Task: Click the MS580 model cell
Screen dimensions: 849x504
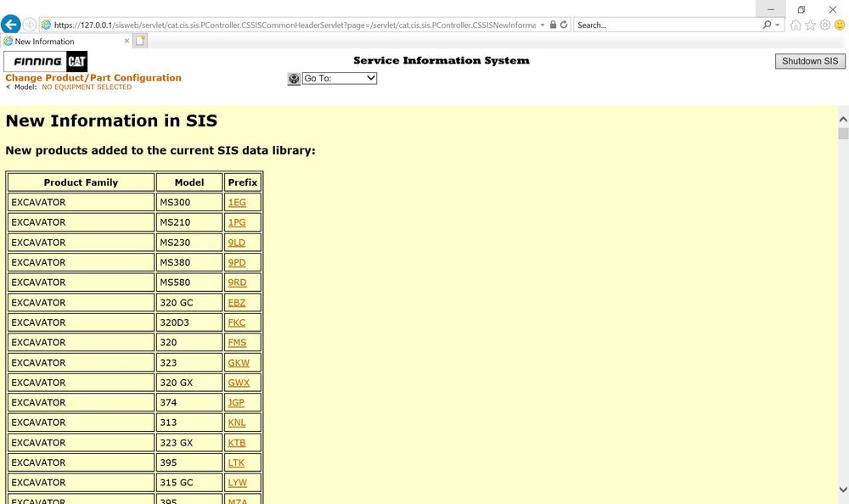Action: coord(189,283)
